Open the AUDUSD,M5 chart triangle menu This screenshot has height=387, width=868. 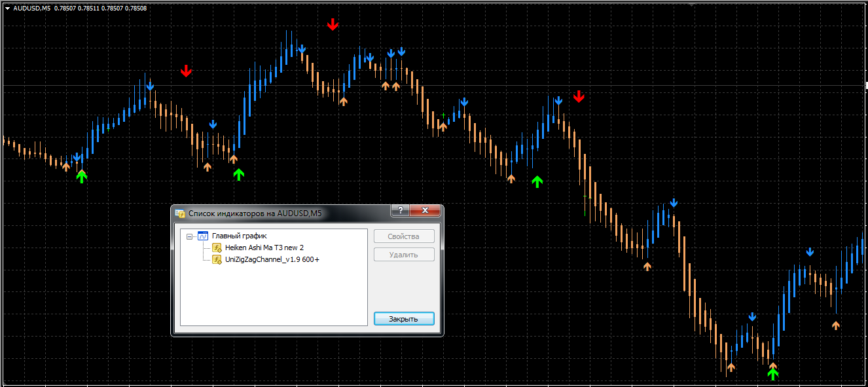7,9
